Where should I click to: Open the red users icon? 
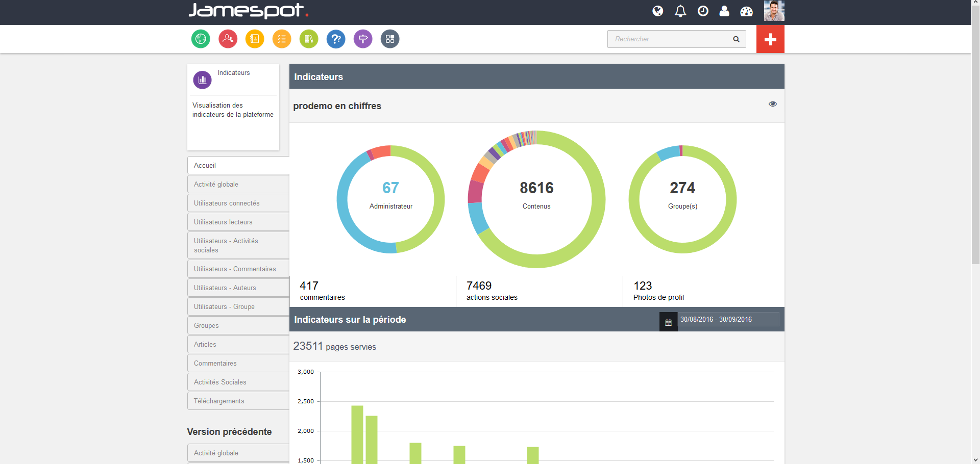tap(228, 39)
